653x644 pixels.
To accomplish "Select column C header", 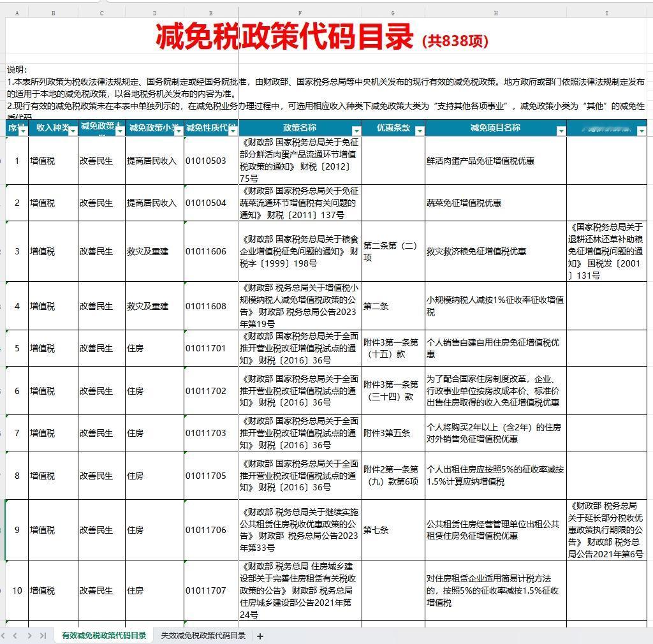I will (101, 13).
